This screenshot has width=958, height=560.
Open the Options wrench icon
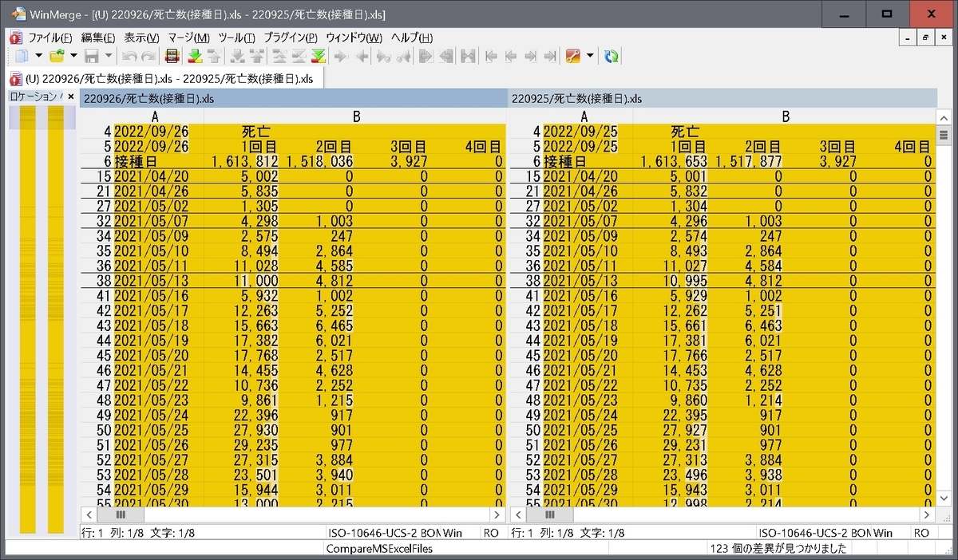tap(572, 56)
